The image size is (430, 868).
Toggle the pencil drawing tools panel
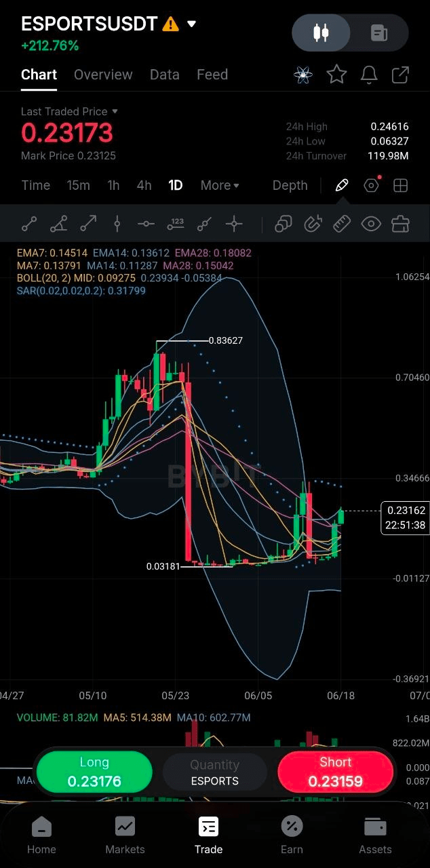pyautogui.click(x=342, y=185)
